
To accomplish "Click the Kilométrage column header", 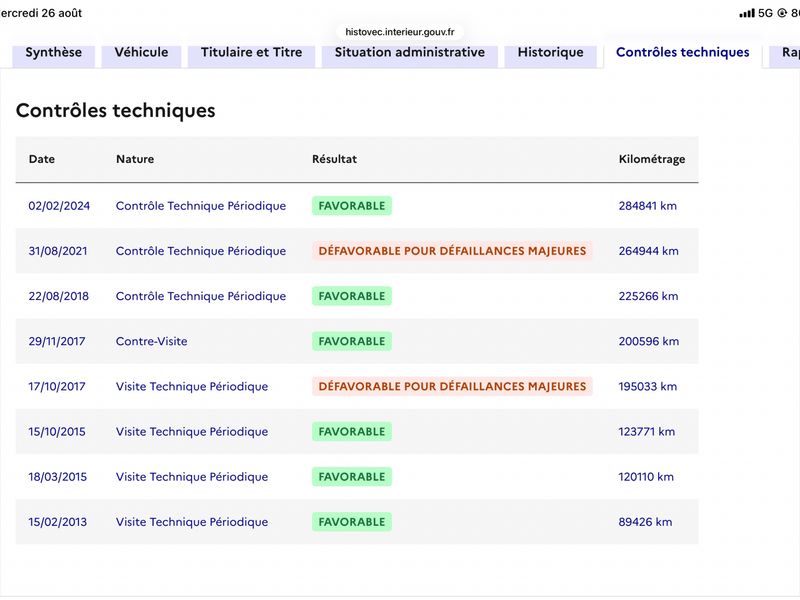I will [652, 159].
